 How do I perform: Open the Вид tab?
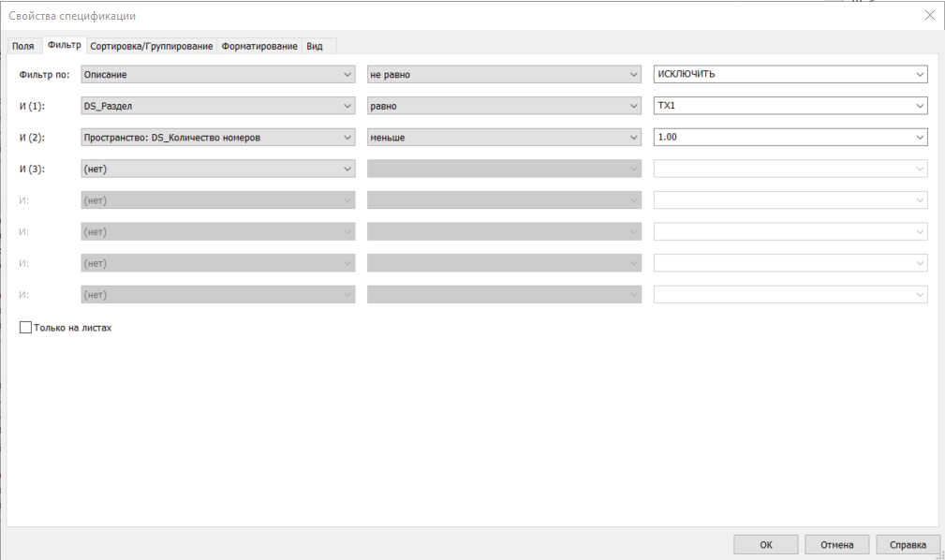tap(315, 46)
